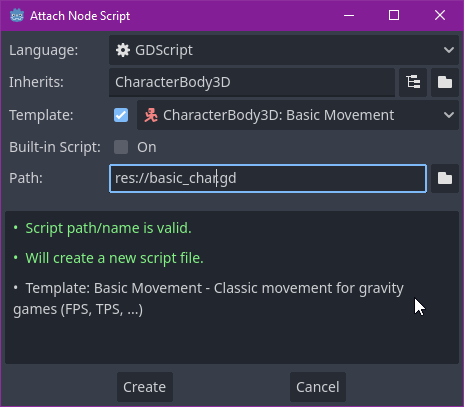Click the Godot logo in title bar
The image size is (464, 407).
click(17, 16)
